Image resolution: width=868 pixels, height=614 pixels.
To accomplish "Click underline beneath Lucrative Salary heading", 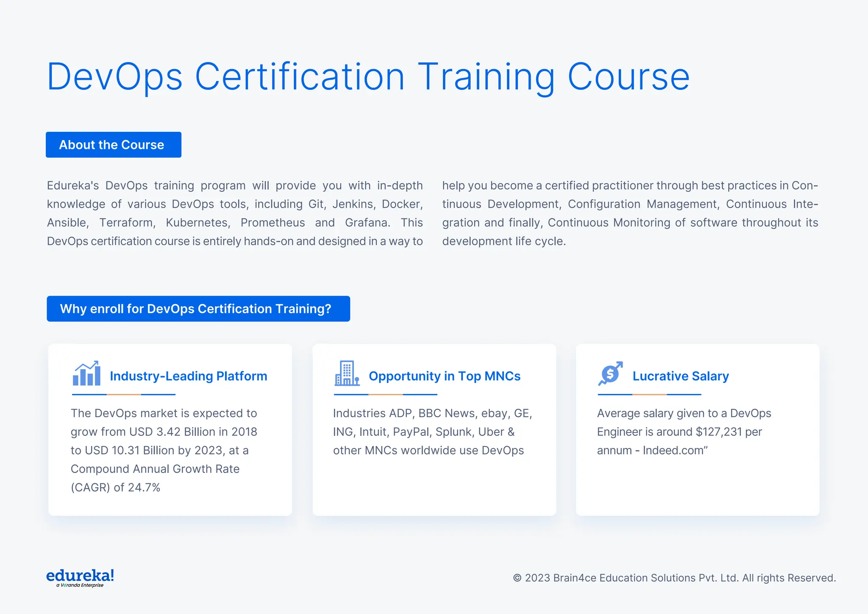I will [x=649, y=395].
